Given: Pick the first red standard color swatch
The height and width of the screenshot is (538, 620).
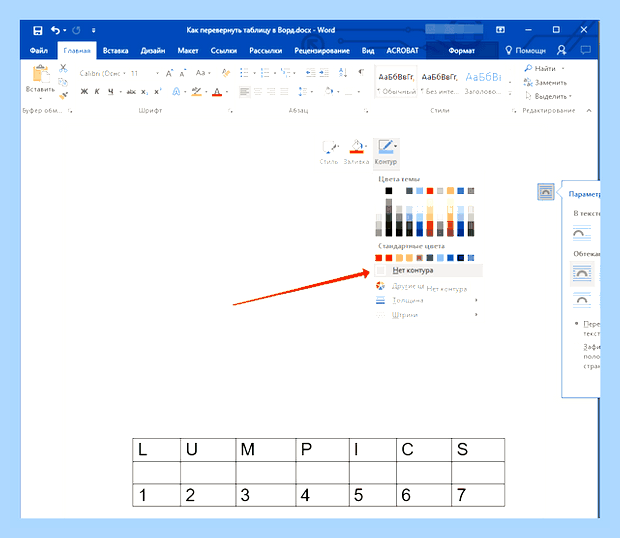Looking at the screenshot, I should tap(379, 258).
